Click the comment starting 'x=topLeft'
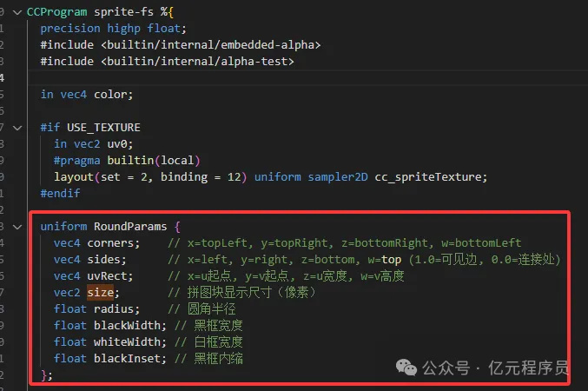Image resolution: width=588 pixels, height=391 pixels. 345,243
